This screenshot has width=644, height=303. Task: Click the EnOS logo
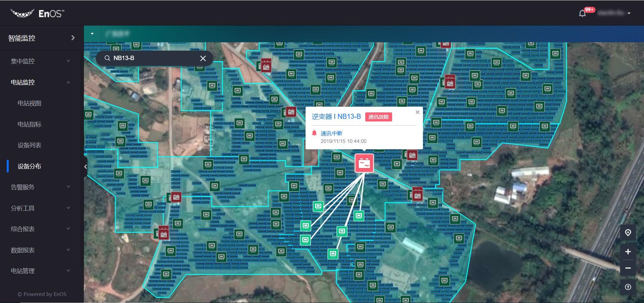tap(37, 13)
